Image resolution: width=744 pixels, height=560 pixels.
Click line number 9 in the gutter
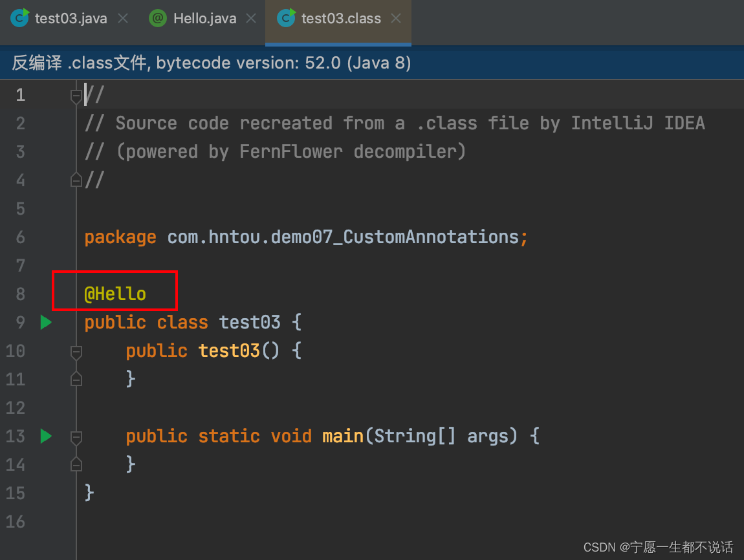[x=20, y=322]
